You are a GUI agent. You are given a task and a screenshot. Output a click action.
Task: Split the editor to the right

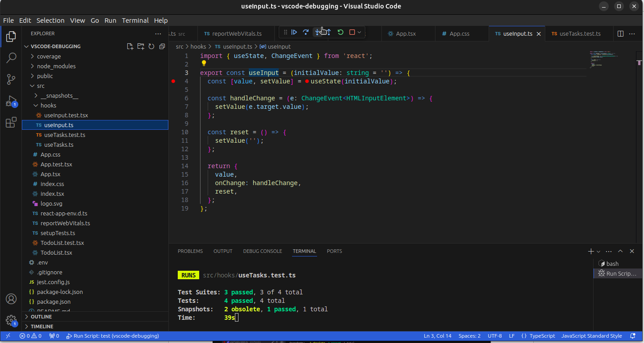click(x=620, y=33)
